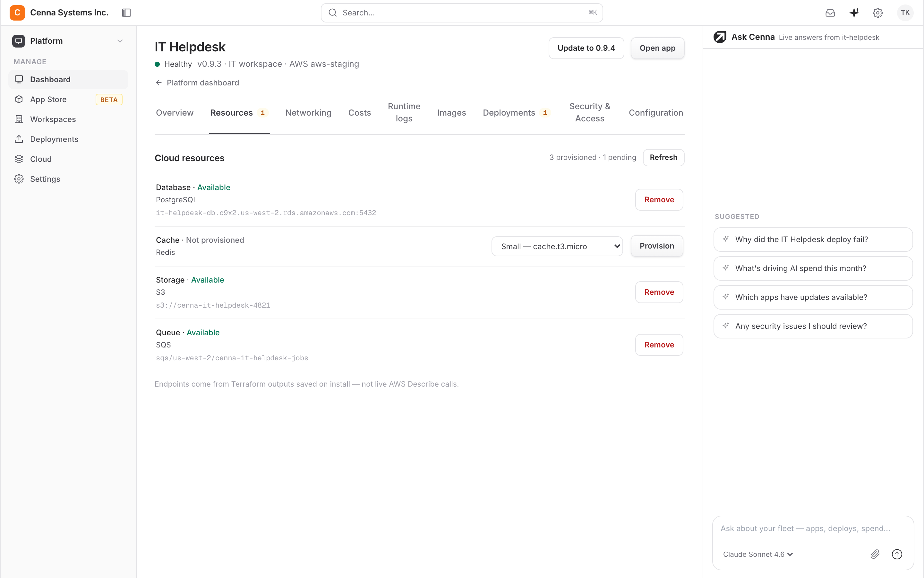The height and width of the screenshot is (578, 924).
Task: Click the Deployments tab count badge
Action: pyautogui.click(x=545, y=113)
